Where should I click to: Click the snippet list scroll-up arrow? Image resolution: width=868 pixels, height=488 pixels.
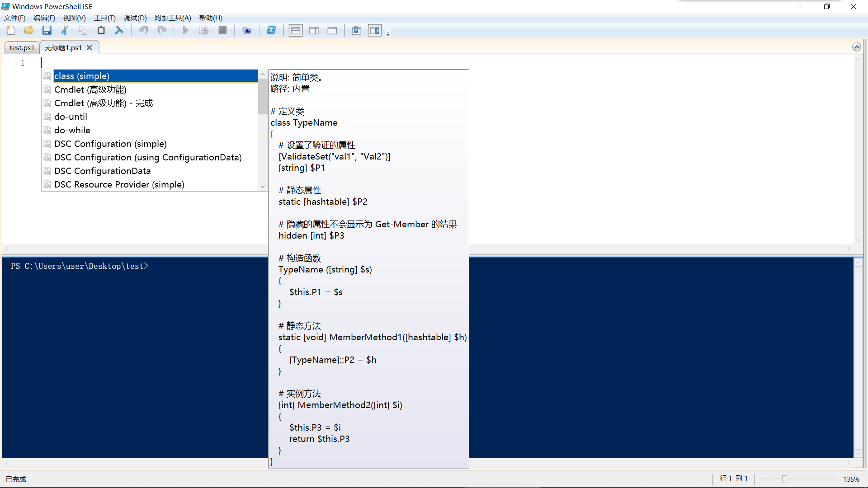pyautogui.click(x=263, y=74)
